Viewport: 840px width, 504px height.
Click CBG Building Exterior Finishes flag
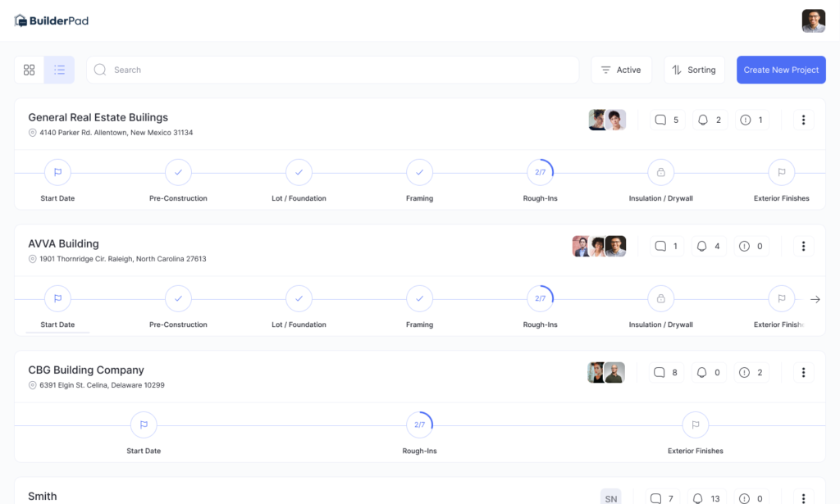click(x=696, y=425)
